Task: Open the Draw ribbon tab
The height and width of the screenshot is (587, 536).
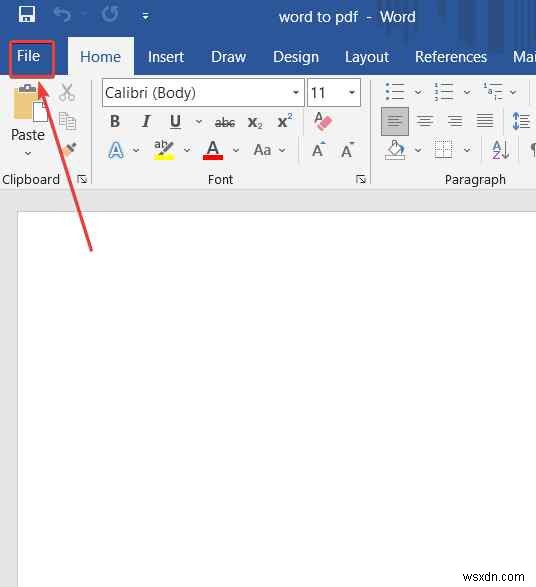Action: (228, 57)
